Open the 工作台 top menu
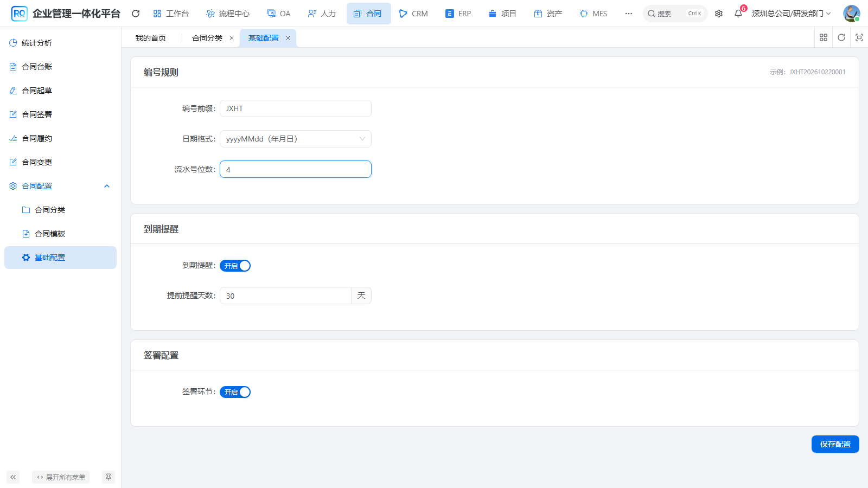 [x=171, y=14]
